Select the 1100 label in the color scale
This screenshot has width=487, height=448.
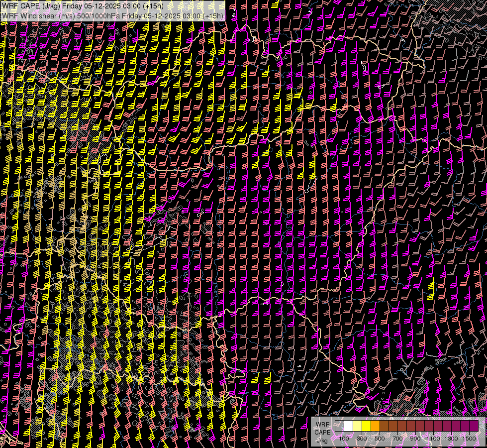click(x=433, y=439)
